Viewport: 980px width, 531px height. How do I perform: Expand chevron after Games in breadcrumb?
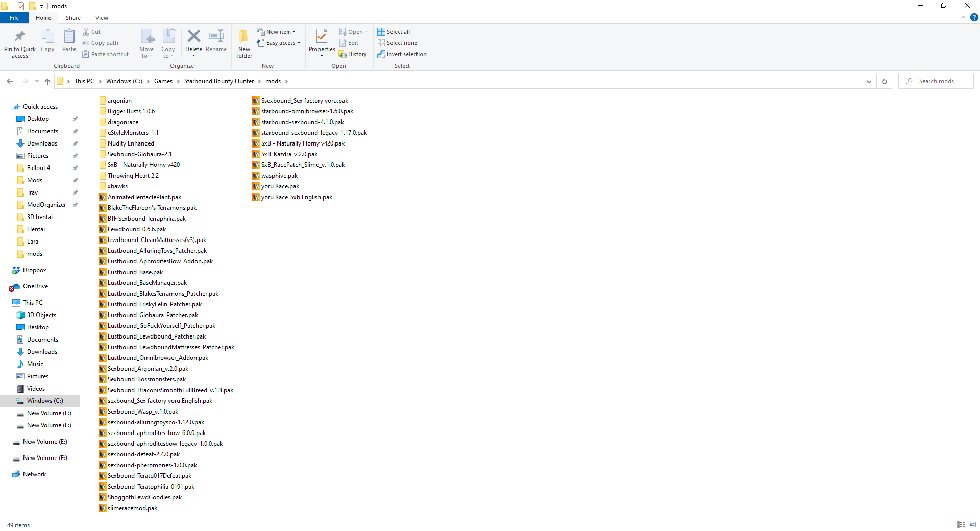click(178, 81)
